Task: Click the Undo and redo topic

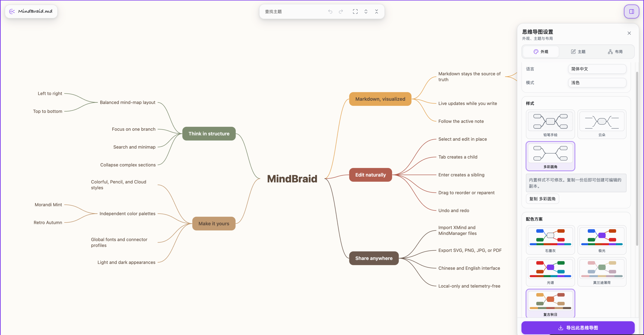Action: click(453, 211)
